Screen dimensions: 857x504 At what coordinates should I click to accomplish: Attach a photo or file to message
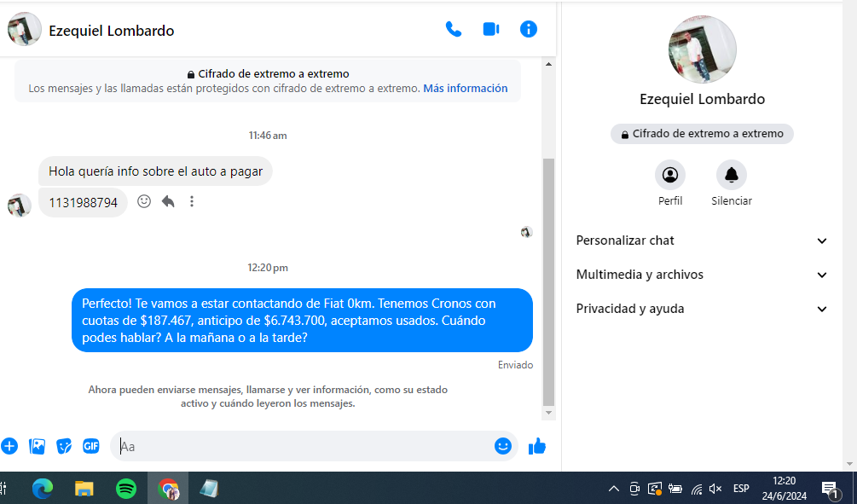click(37, 446)
